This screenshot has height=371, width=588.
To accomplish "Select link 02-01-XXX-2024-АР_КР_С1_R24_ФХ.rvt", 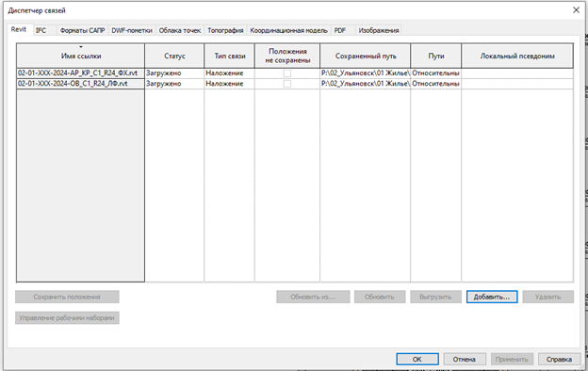I will 81,73.
